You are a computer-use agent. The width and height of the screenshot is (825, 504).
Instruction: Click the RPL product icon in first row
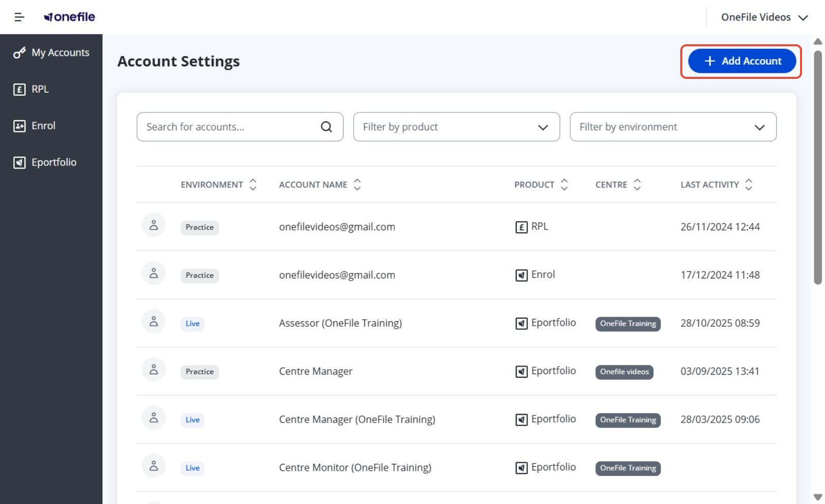(x=521, y=227)
